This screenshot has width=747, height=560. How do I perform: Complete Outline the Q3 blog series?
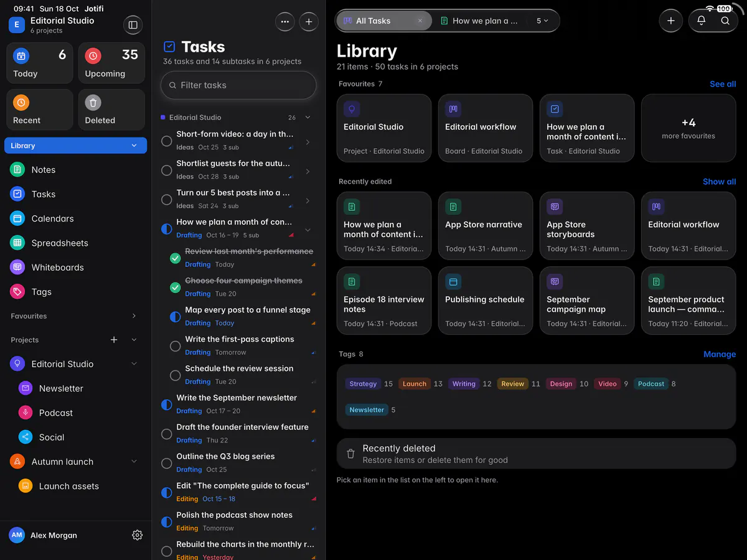167,463
